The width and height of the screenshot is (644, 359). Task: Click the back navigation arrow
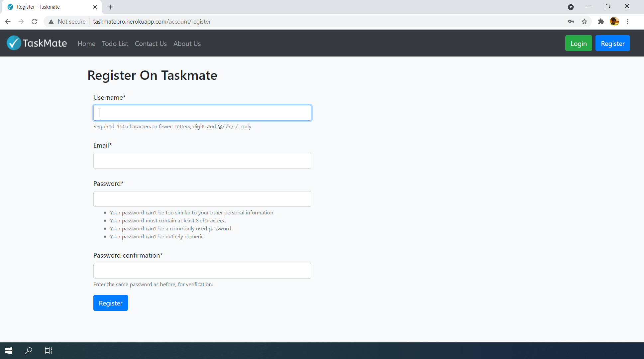(x=8, y=21)
